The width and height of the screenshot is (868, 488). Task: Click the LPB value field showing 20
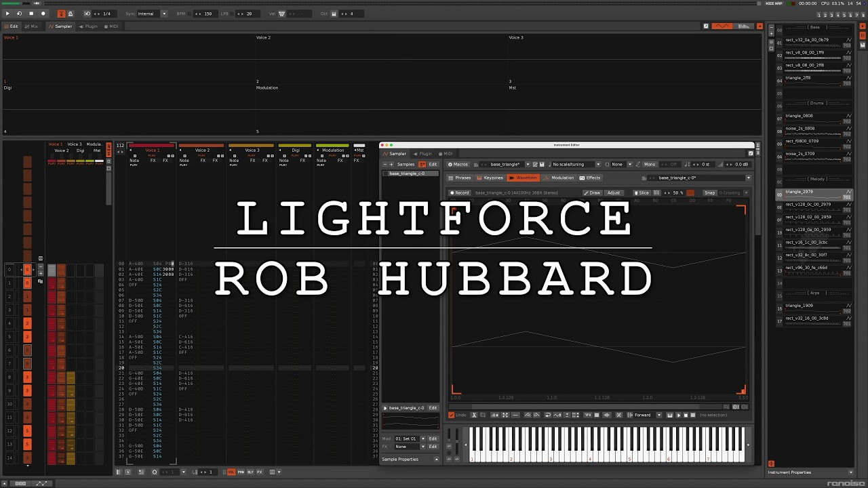pos(249,14)
